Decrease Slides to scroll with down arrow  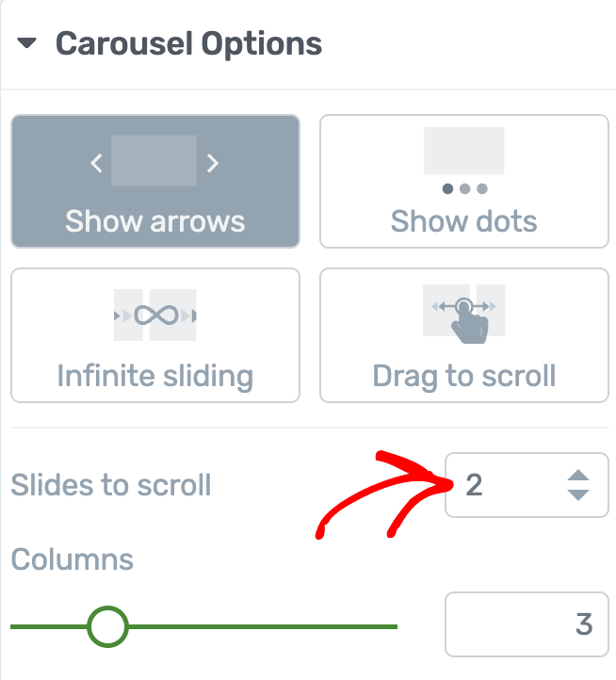click(578, 494)
